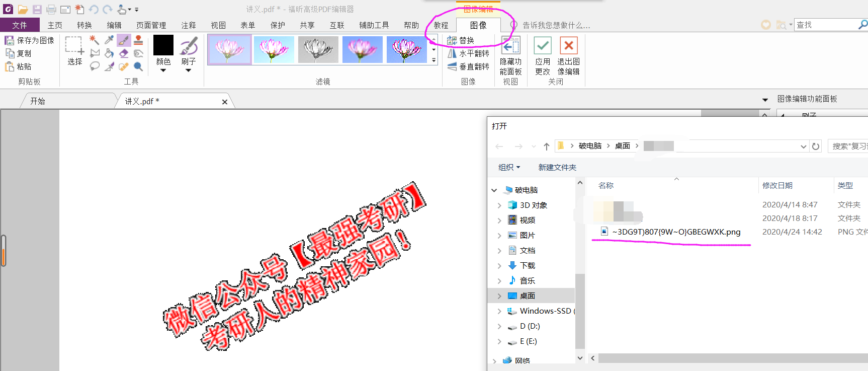The width and height of the screenshot is (868, 371).
Task: Expand the 下载 tree node
Action: 499,266
